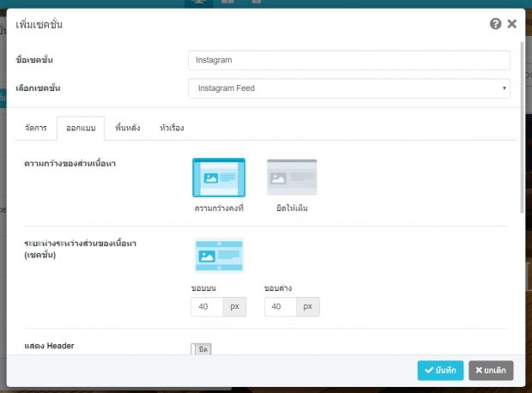This screenshot has height=393, width=532.
Task: Select the ออกแบบ tab
Action: [x=81, y=129]
